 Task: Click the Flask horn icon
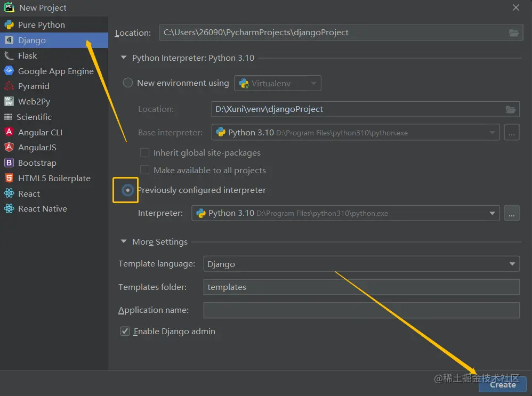point(9,55)
